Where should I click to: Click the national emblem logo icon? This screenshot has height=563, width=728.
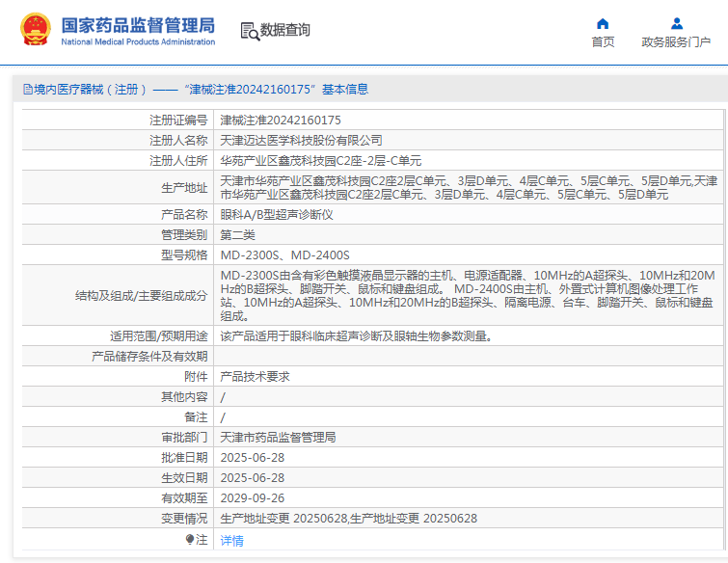35,30
